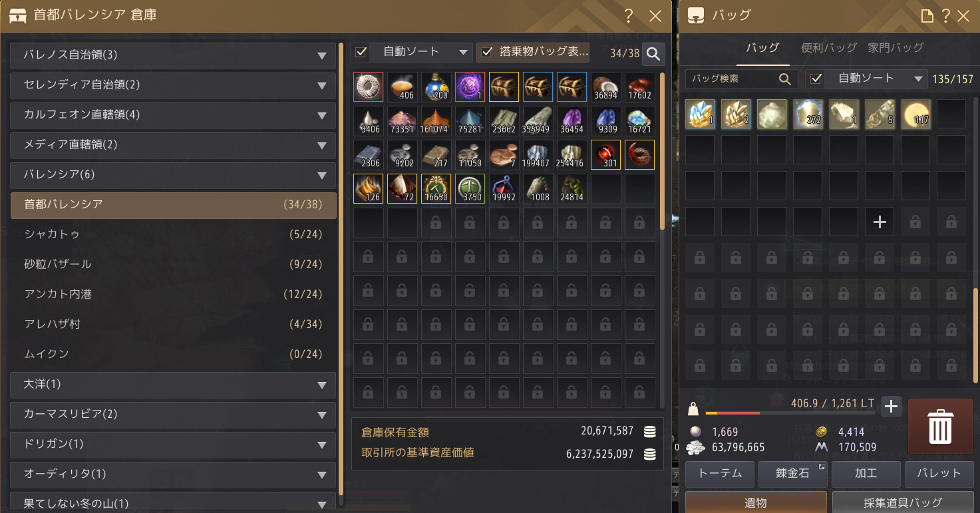Viewport: 980px width, 513px height.
Task: Click the bag page document icon
Action: coord(927,16)
